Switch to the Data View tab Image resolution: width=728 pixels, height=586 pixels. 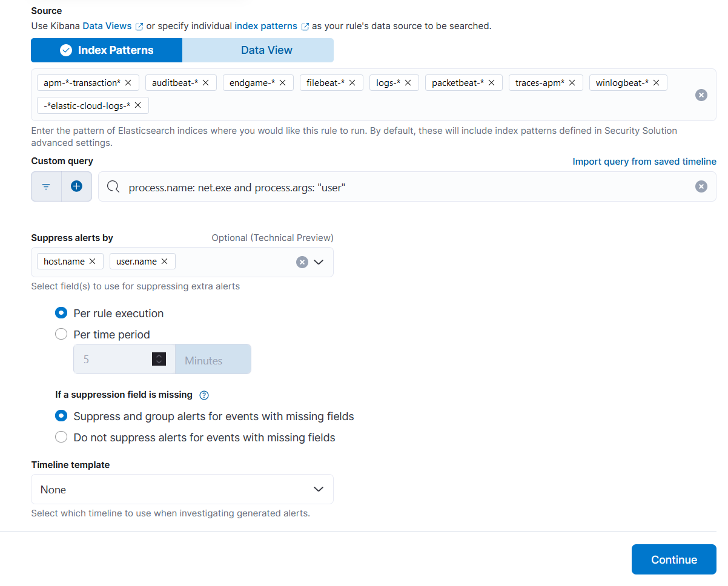coord(266,50)
